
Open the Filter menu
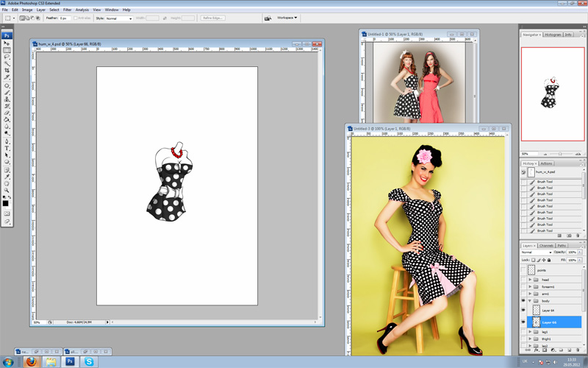click(x=67, y=10)
